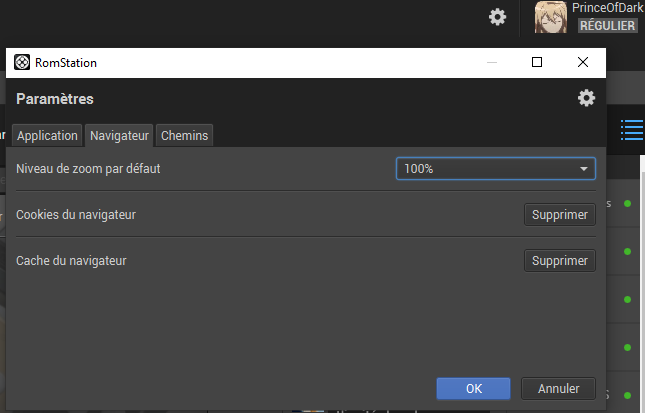Click the gear icon beside Paramètres heading
Viewport: 645px width, 413px height.
pyautogui.click(x=586, y=98)
